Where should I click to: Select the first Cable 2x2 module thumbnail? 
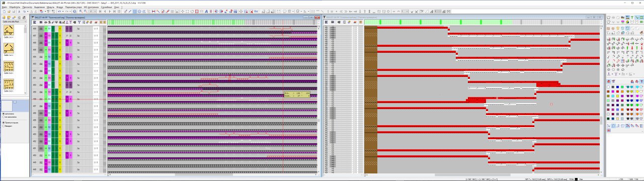[9, 66]
